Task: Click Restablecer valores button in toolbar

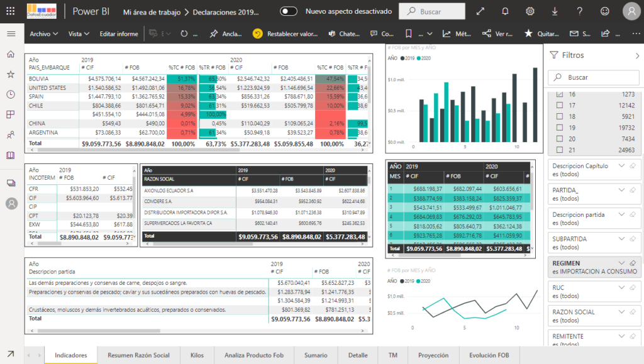Action: point(285,34)
